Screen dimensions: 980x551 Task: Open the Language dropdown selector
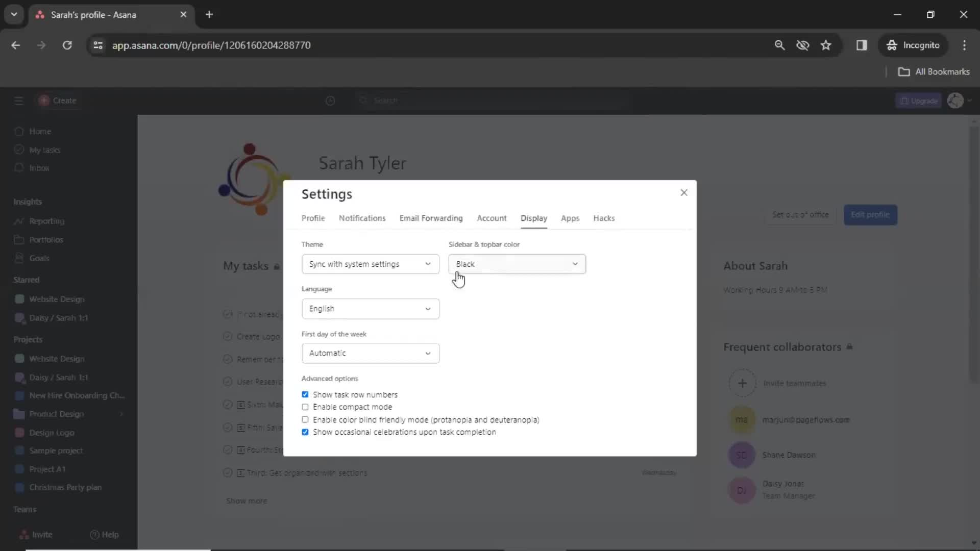370,308
